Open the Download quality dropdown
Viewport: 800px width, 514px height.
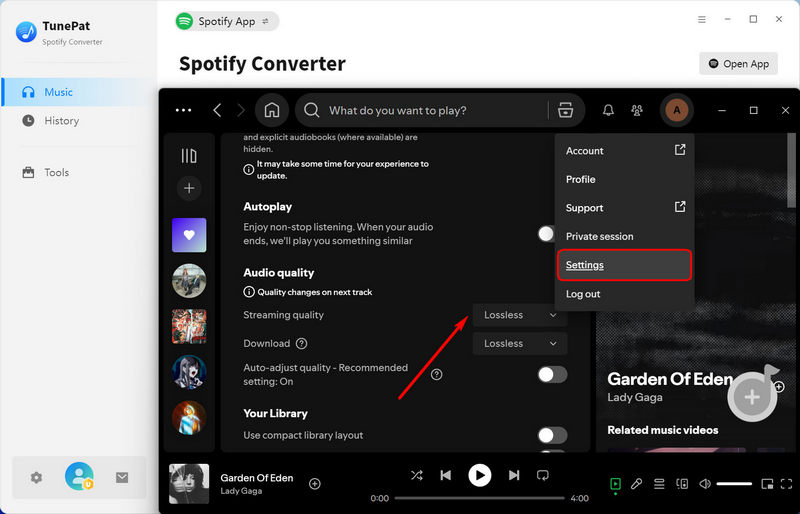[x=520, y=344]
